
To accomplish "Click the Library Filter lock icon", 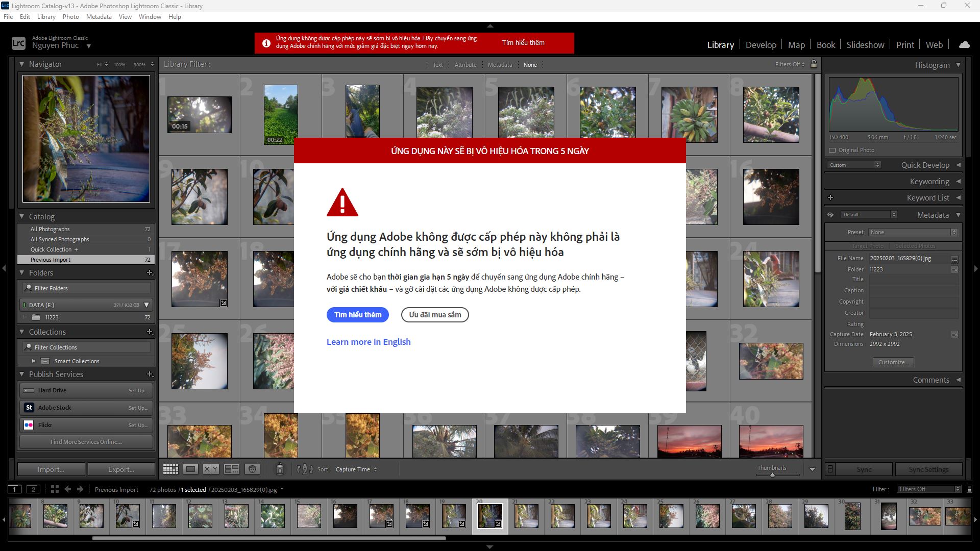I will point(814,64).
